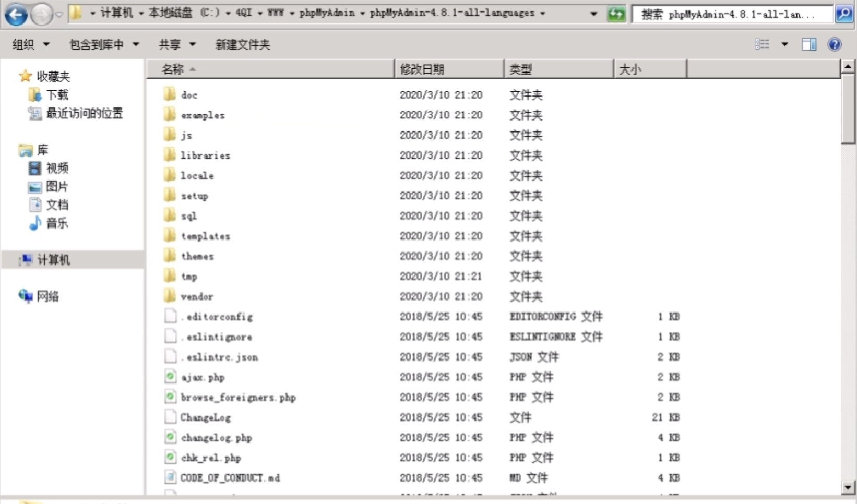
Task: Toggle the preview pane icon
Action: [x=809, y=44]
